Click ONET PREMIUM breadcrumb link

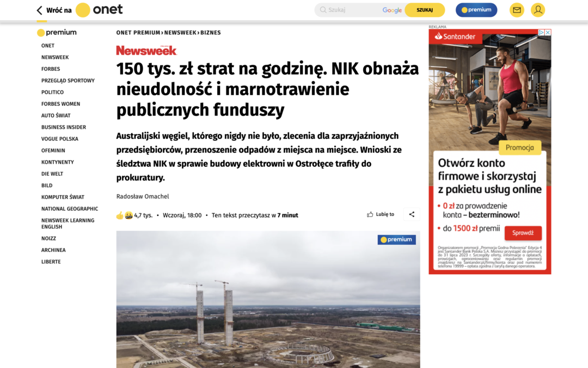138,33
